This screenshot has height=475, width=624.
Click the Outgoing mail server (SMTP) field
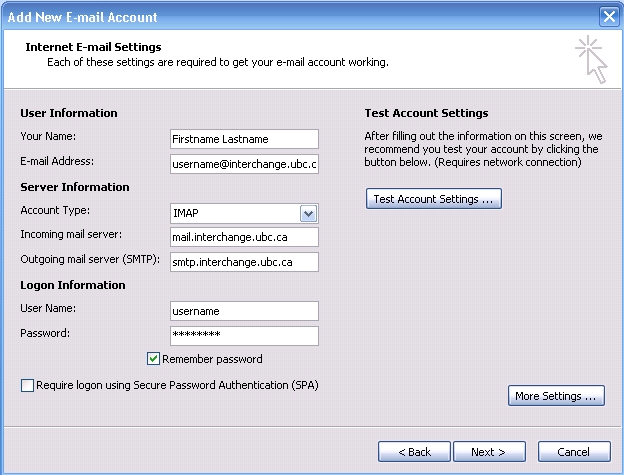pos(244,261)
